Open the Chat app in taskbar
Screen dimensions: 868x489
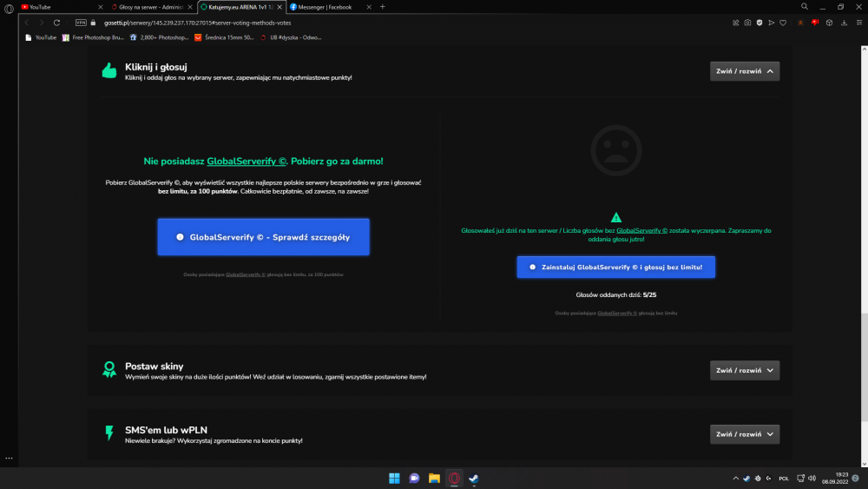(414, 479)
